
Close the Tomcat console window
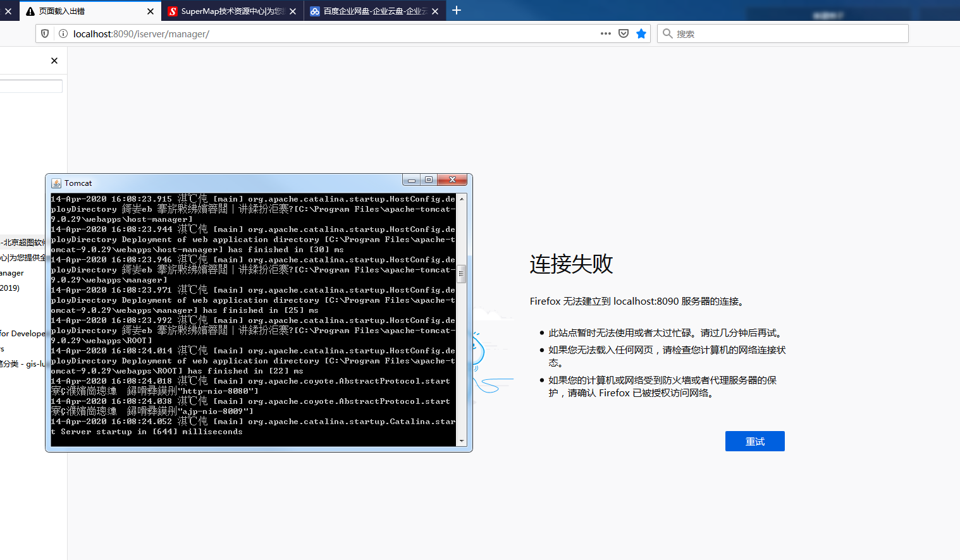click(x=452, y=180)
